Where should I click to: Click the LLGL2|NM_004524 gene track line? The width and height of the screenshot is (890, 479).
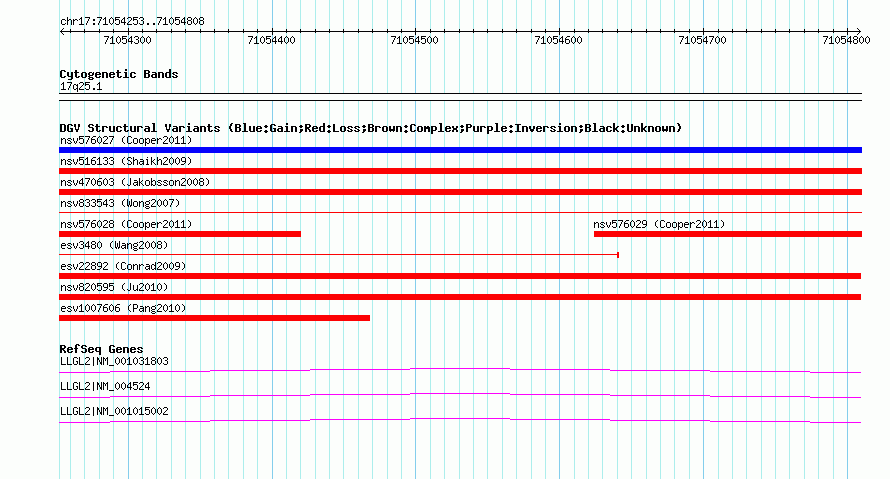point(460,396)
